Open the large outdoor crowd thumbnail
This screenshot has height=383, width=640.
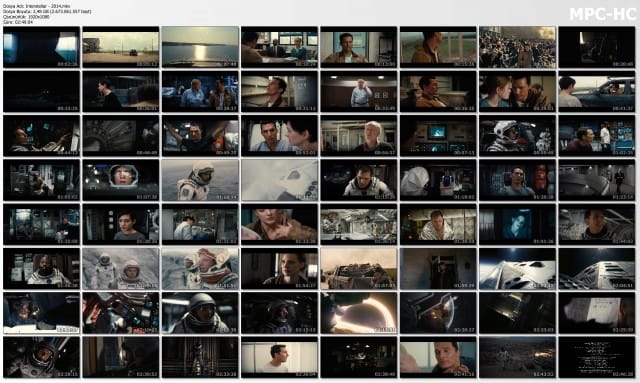coord(517,47)
